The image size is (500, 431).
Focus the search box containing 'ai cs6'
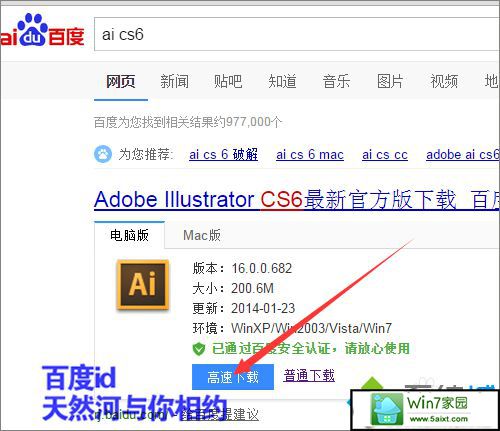[x=297, y=34]
